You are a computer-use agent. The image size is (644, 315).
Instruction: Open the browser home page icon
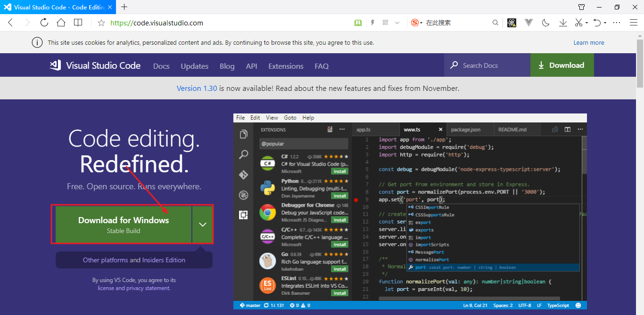pyautogui.click(x=61, y=23)
